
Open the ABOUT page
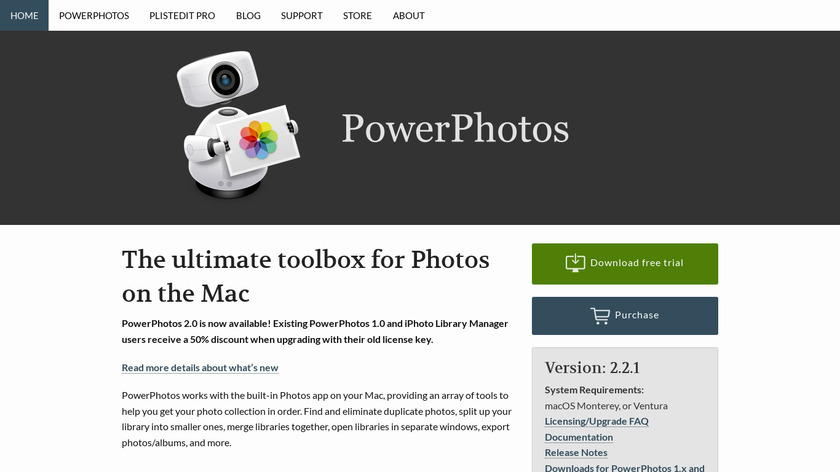(408, 16)
